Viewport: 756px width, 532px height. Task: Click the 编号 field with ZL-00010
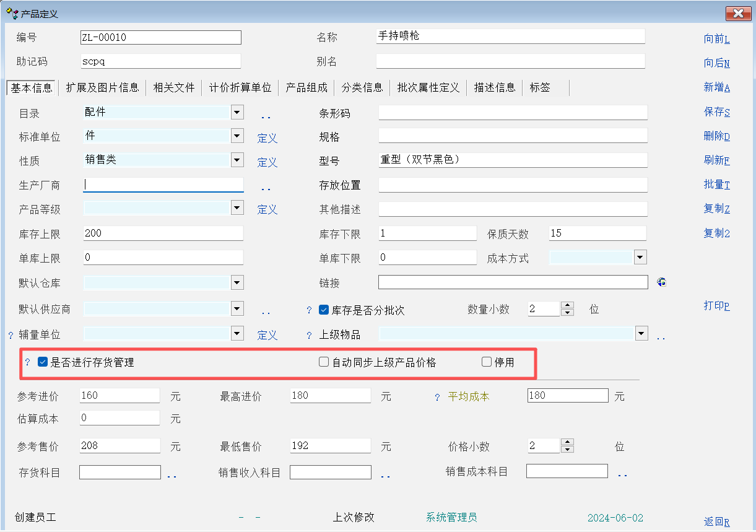coord(160,37)
